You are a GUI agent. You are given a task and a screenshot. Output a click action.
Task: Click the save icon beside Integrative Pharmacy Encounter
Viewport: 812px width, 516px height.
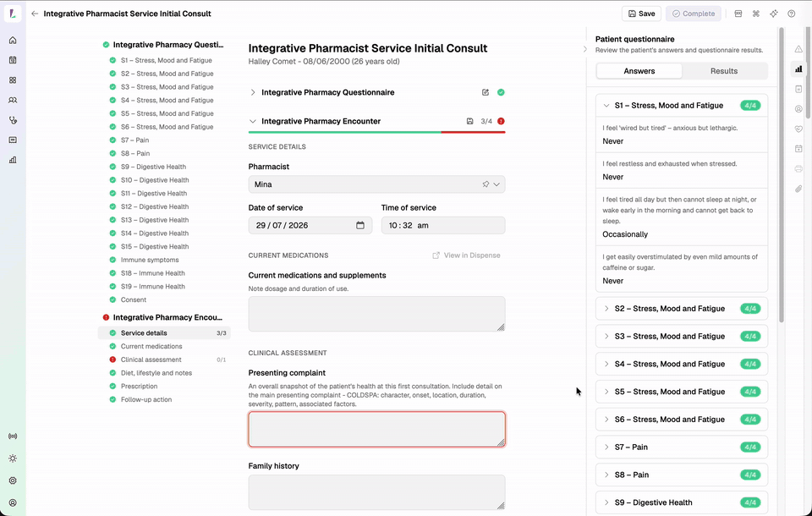coord(469,121)
